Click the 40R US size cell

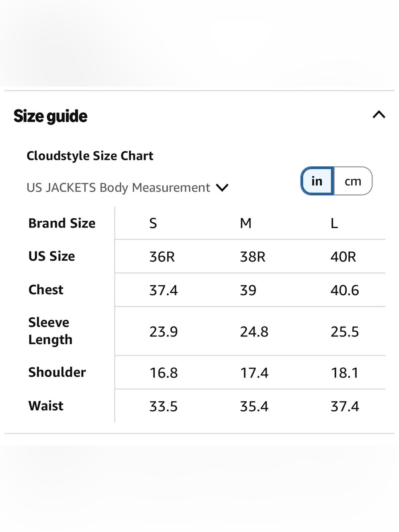pos(343,257)
